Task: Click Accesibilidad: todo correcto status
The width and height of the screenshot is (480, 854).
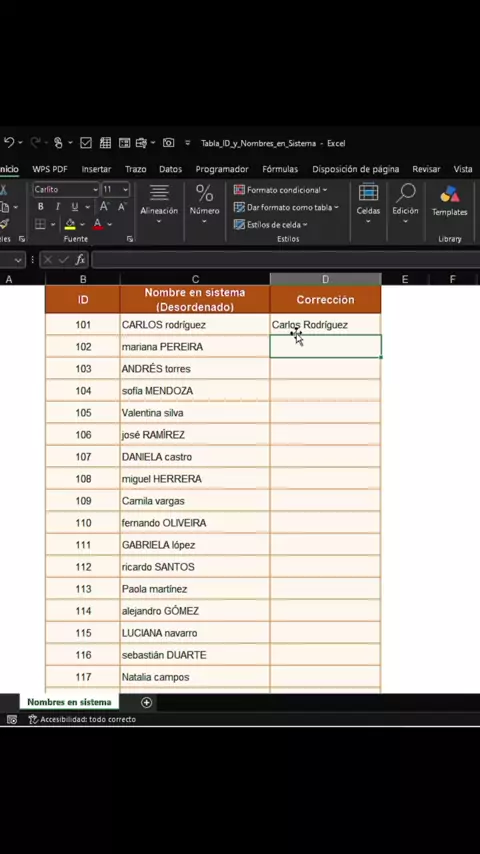Action: 82,719
